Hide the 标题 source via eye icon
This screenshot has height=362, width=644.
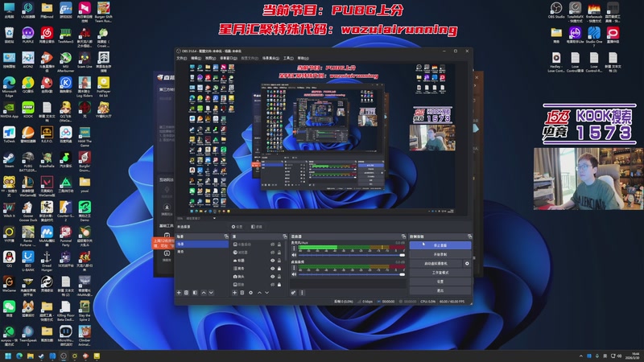tap(272, 260)
